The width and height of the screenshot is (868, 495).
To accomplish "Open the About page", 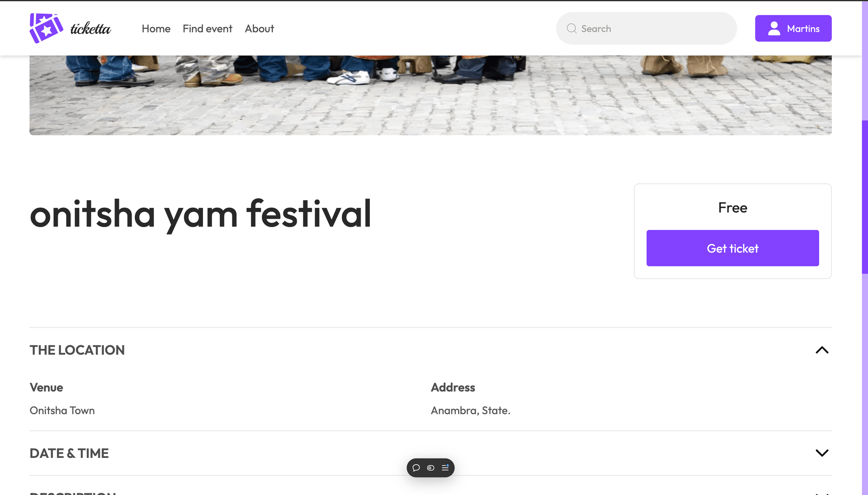I will click(259, 29).
